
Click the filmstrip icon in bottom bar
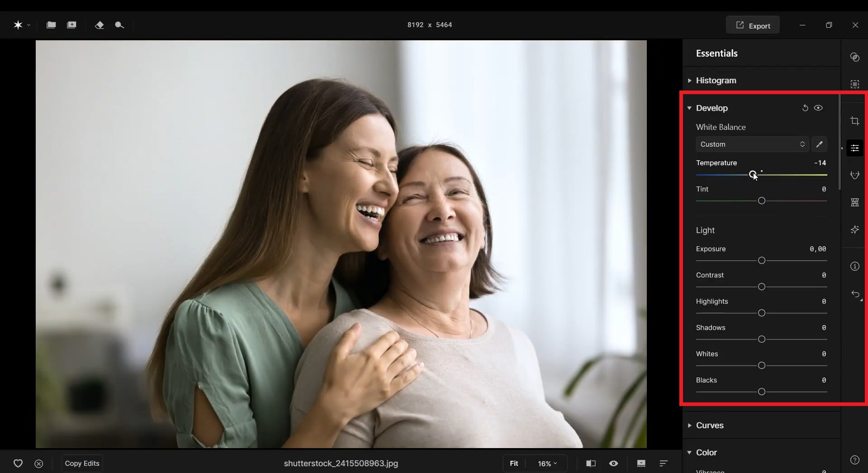(641, 463)
